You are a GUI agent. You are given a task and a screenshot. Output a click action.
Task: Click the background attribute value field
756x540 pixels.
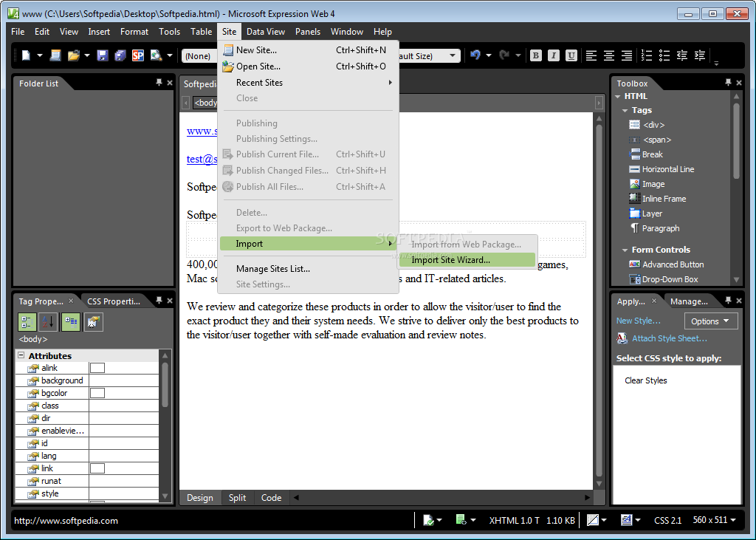pos(124,380)
